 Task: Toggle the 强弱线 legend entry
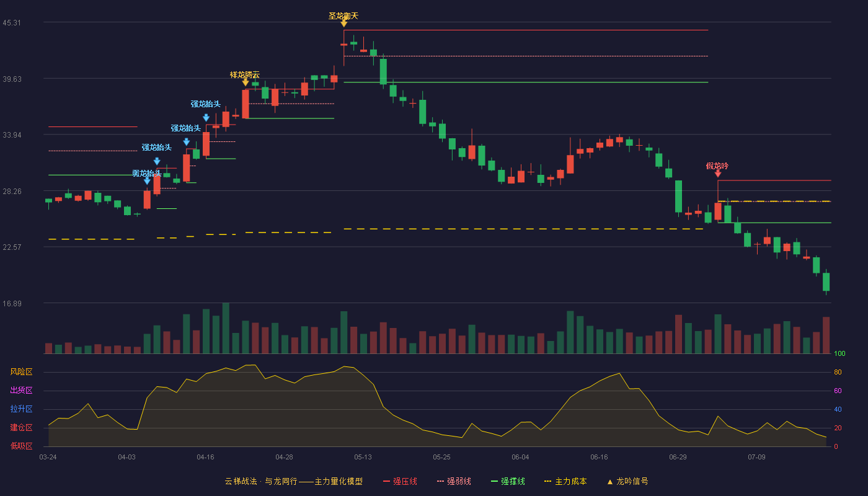click(x=454, y=481)
